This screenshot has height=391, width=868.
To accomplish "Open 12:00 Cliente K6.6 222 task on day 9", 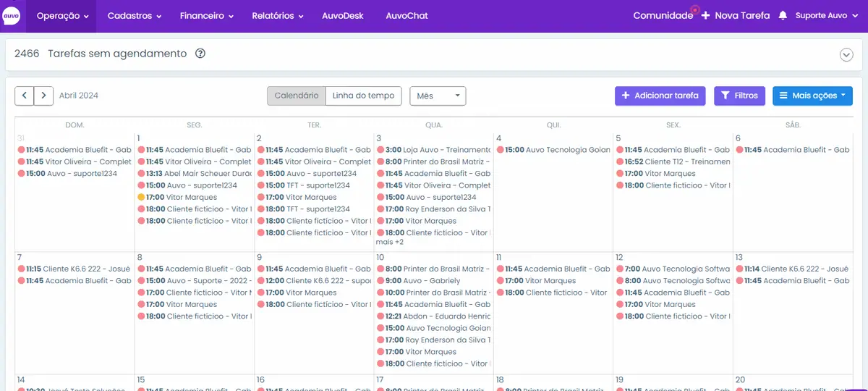I will coord(313,281).
